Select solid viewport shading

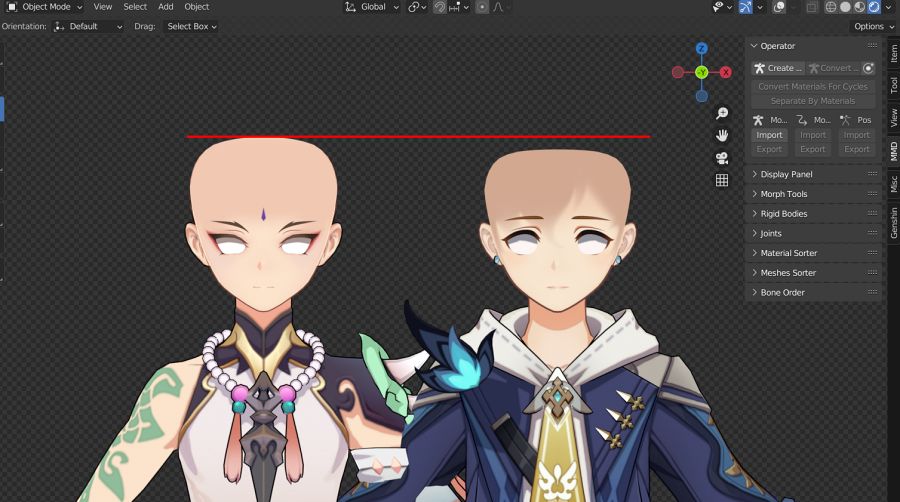tap(845, 7)
